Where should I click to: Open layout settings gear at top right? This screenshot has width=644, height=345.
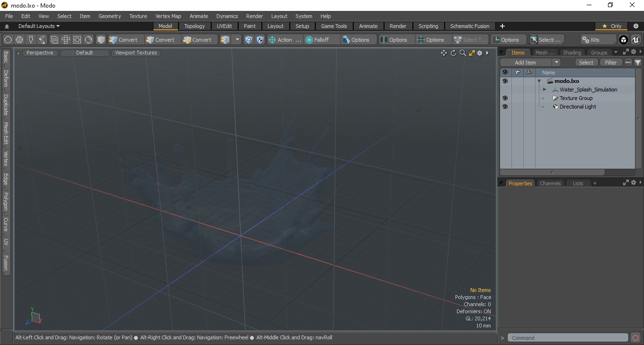(x=636, y=26)
